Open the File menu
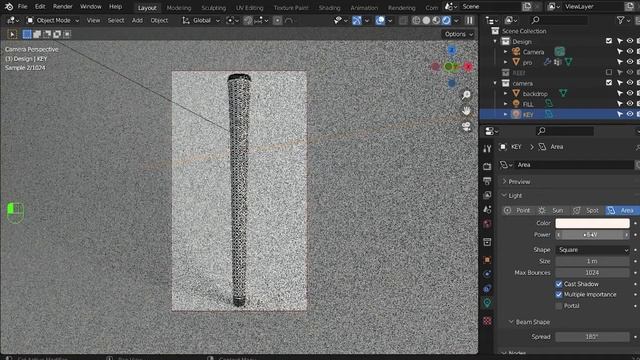The image size is (640, 360). click(22, 7)
